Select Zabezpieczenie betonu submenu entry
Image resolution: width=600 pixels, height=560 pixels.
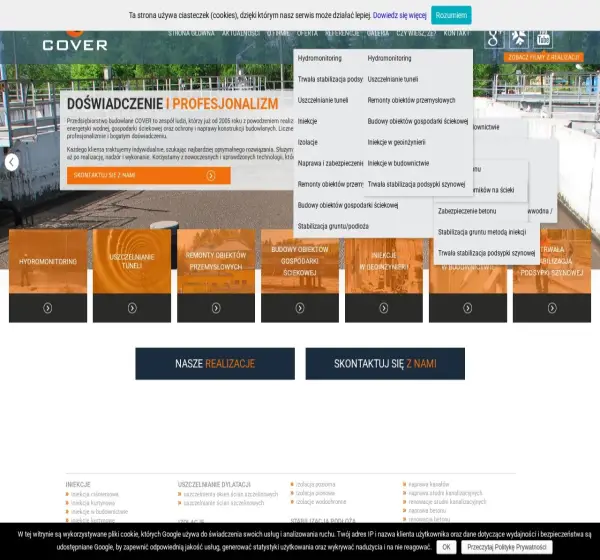click(467, 211)
